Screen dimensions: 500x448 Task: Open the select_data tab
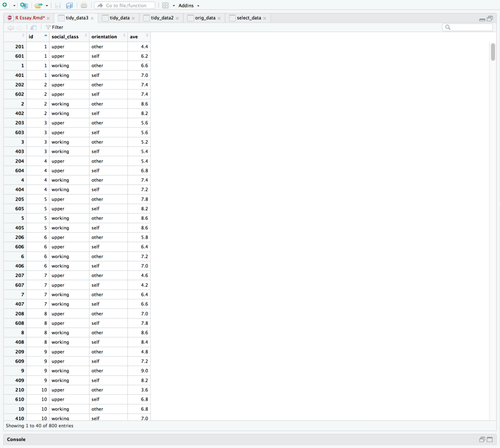coord(249,18)
